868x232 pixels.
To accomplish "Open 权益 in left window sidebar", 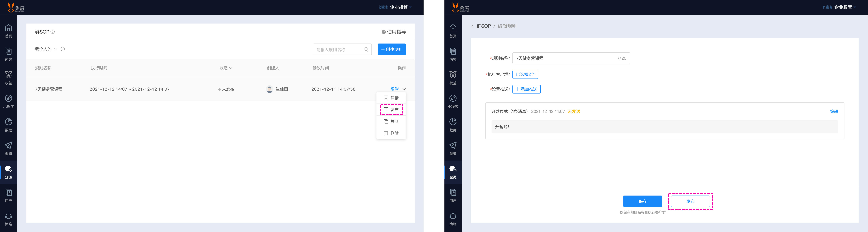I will pos(8,78).
